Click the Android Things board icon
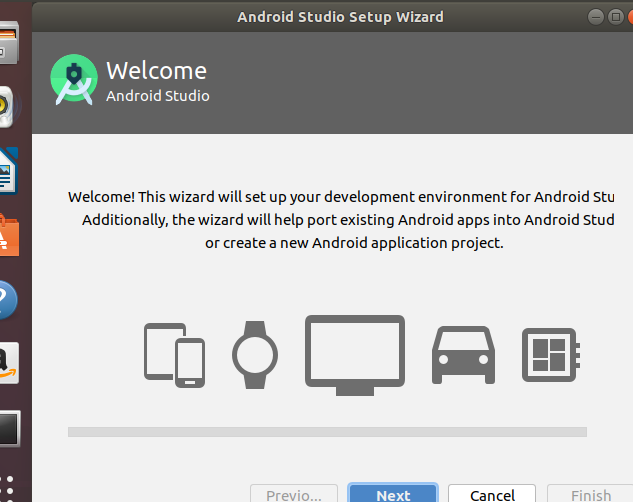The image size is (633, 502). pos(551,355)
